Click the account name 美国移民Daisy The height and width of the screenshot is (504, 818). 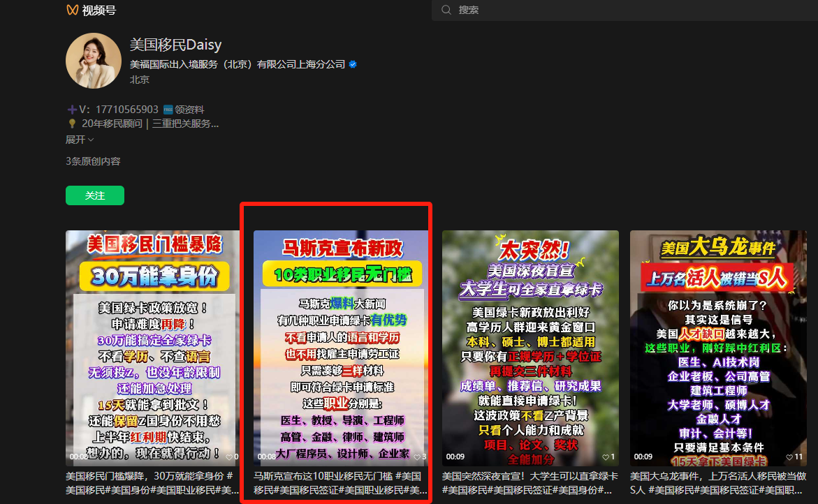click(176, 45)
